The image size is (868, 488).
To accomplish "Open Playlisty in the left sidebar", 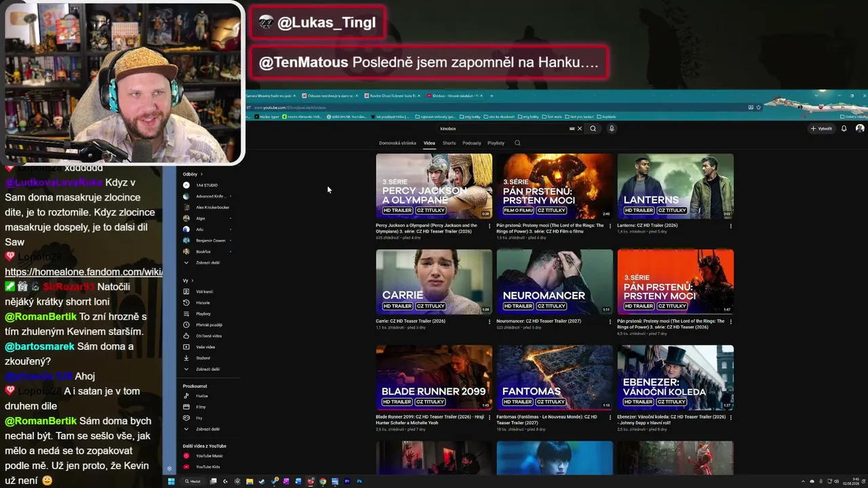I will [x=203, y=314].
